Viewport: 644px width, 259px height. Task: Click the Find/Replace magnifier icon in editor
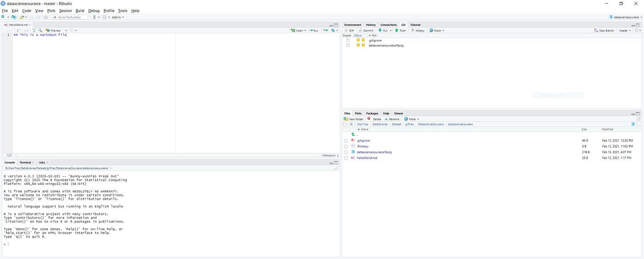[x=40, y=30]
